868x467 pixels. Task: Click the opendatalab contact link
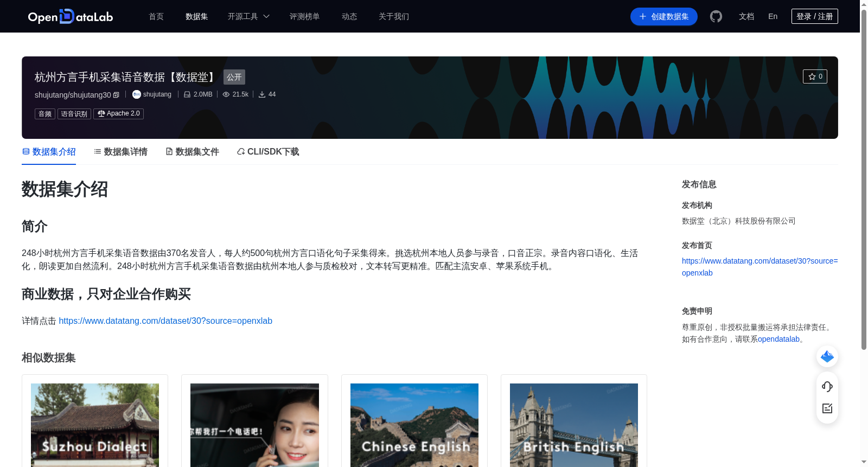pos(778,340)
